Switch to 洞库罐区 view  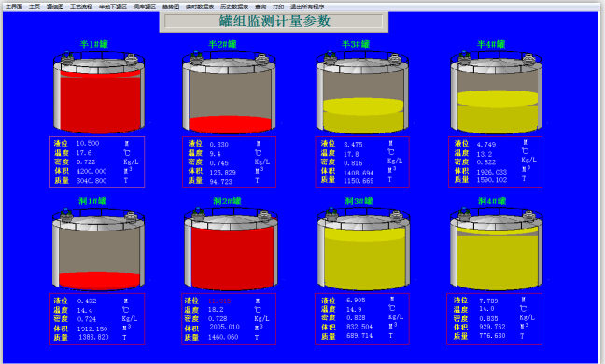pos(145,7)
